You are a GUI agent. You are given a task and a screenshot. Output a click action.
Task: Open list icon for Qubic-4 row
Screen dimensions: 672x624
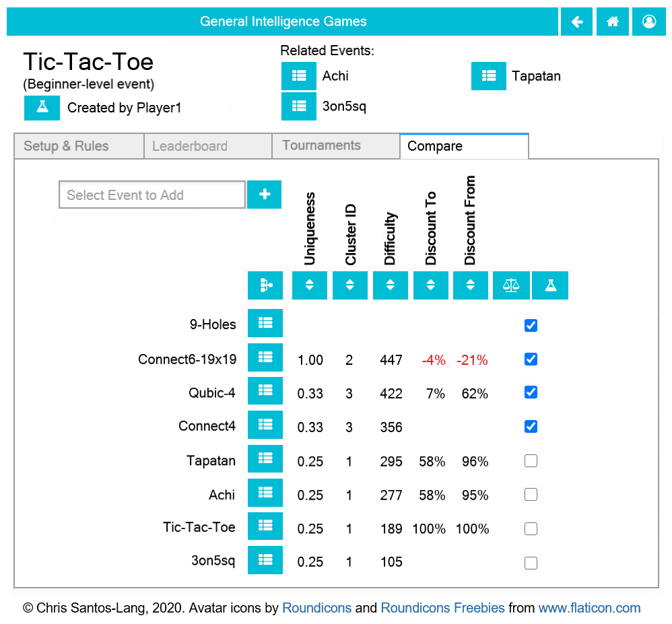(x=265, y=391)
